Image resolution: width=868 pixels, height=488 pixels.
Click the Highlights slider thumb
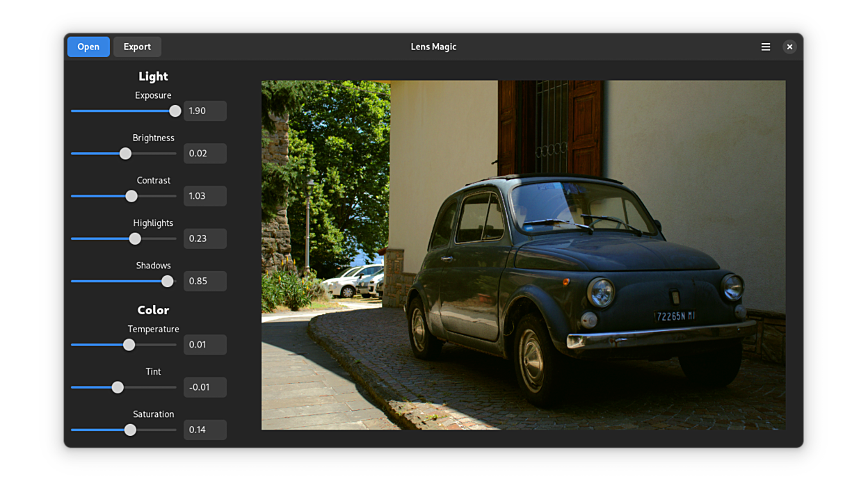click(135, 238)
